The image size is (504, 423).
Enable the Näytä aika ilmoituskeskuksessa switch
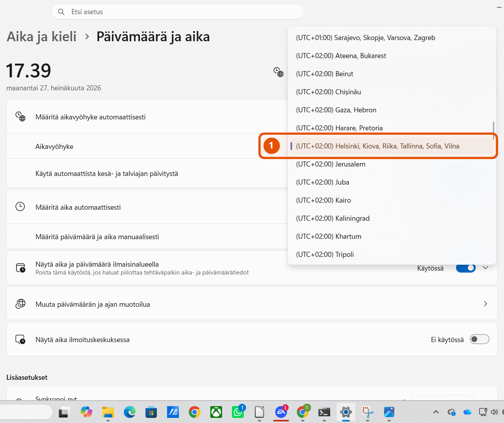pyautogui.click(x=480, y=339)
